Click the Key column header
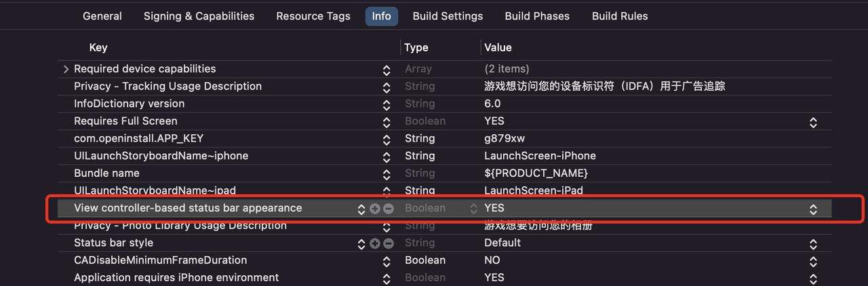This screenshot has height=286, width=868. pos(98,47)
